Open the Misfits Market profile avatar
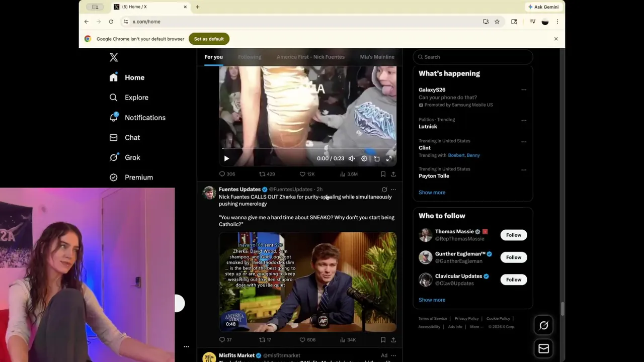 [x=209, y=357]
